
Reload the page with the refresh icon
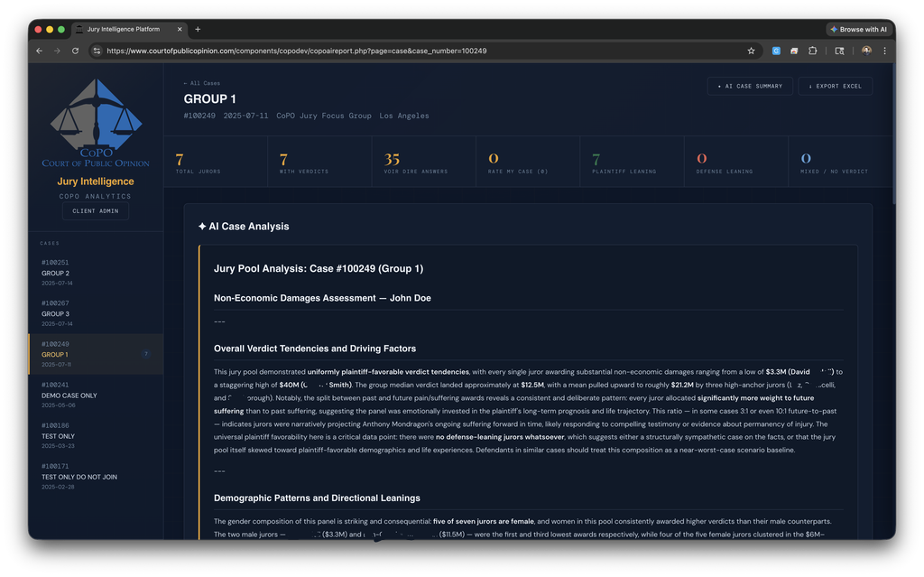[x=76, y=51]
